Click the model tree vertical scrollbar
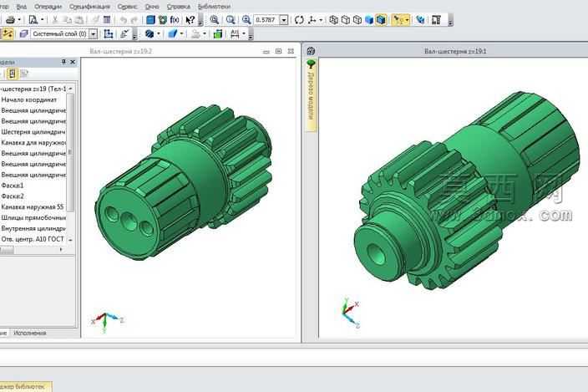 pos(70,152)
